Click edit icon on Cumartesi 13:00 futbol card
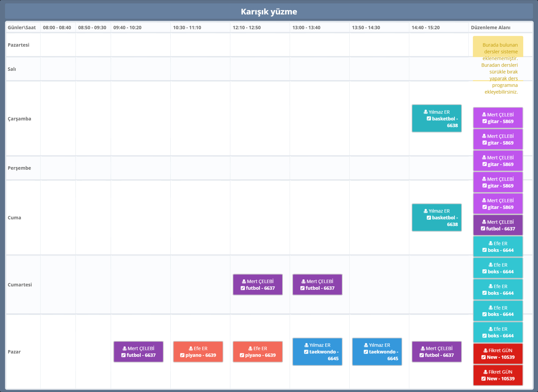538x392 pixels. click(302, 288)
